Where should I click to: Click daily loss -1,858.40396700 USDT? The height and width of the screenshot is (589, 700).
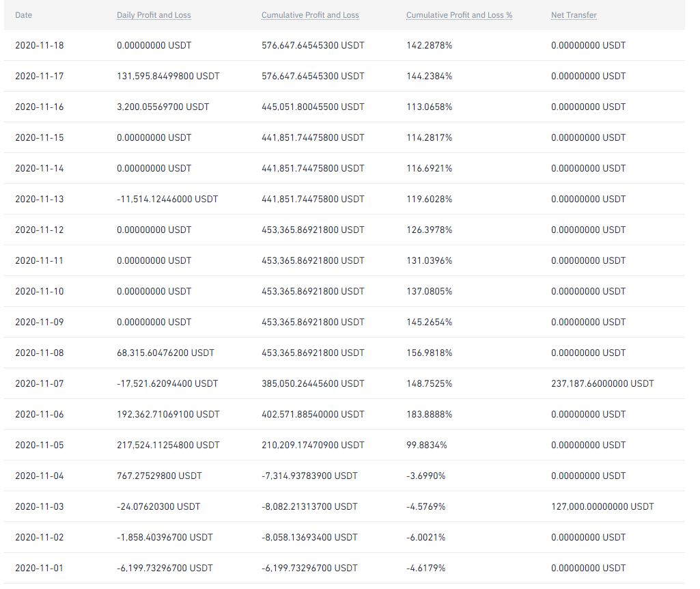click(x=165, y=538)
